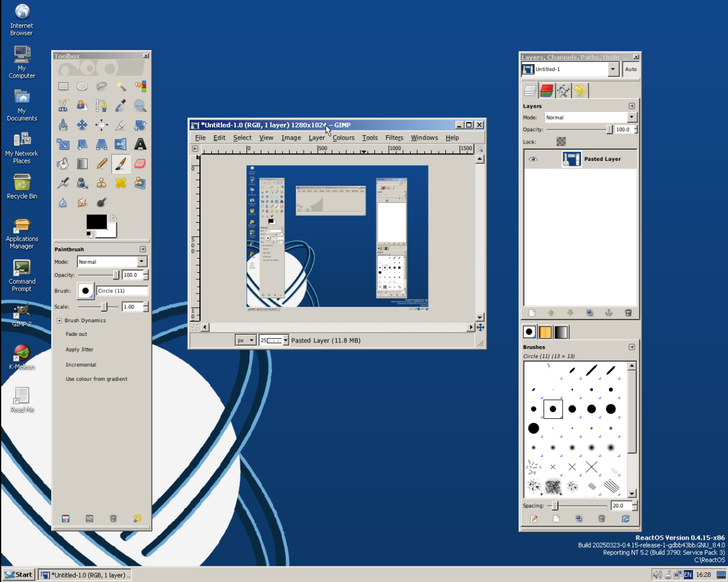Image resolution: width=728 pixels, height=582 pixels.
Task: Select the Bucket Fill tool
Action: [63, 163]
